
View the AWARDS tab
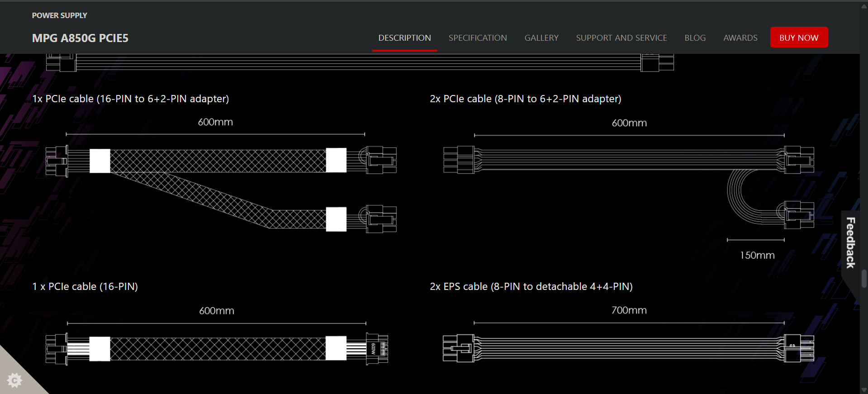[x=740, y=38]
